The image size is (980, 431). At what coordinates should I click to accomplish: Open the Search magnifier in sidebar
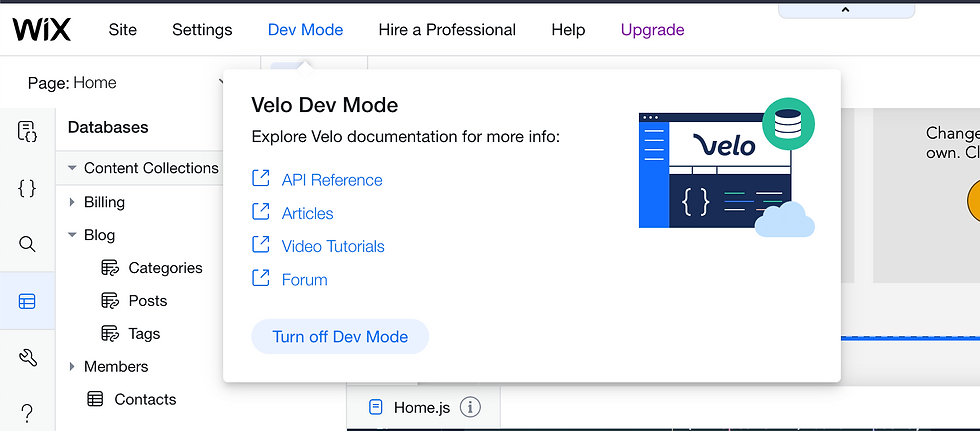[27, 244]
